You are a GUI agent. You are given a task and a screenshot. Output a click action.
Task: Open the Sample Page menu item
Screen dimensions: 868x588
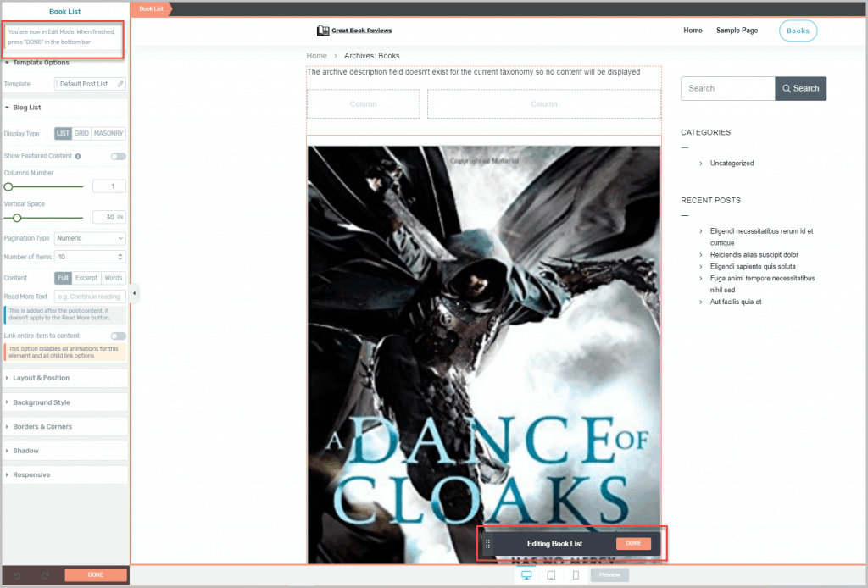(x=737, y=31)
